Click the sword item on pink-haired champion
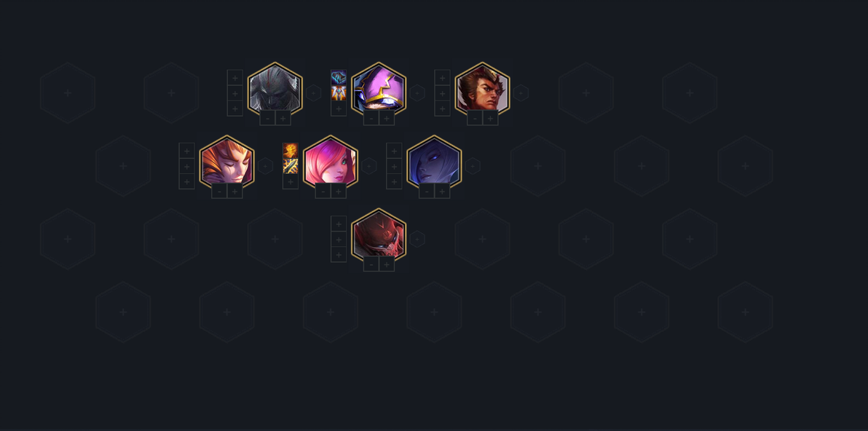 coord(291,166)
